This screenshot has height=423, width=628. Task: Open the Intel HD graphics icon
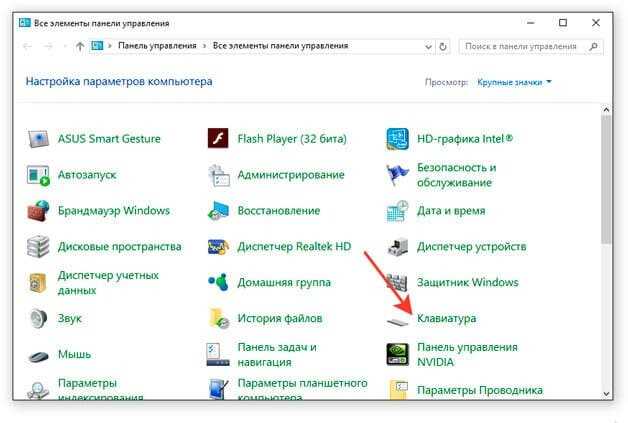397,139
